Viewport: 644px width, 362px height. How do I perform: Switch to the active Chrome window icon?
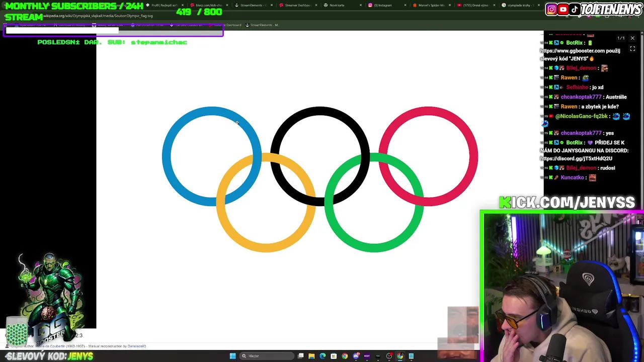pyautogui.click(x=400, y=356)
